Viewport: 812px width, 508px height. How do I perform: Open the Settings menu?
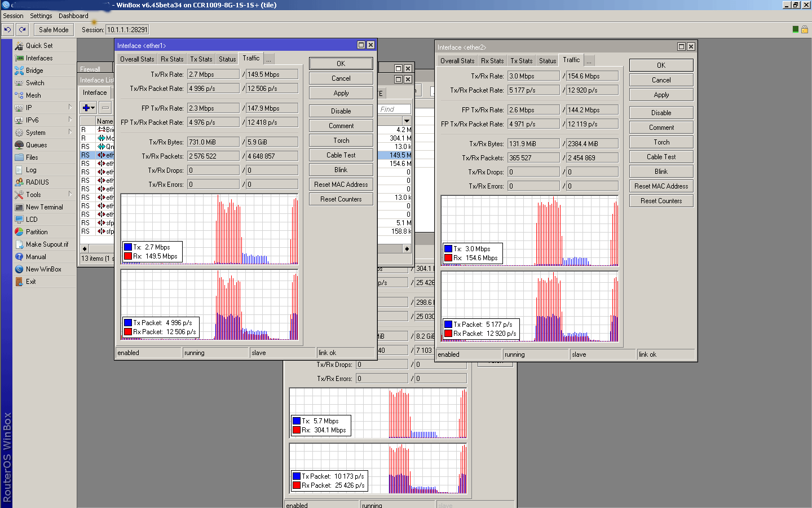(x=41, y=16)
